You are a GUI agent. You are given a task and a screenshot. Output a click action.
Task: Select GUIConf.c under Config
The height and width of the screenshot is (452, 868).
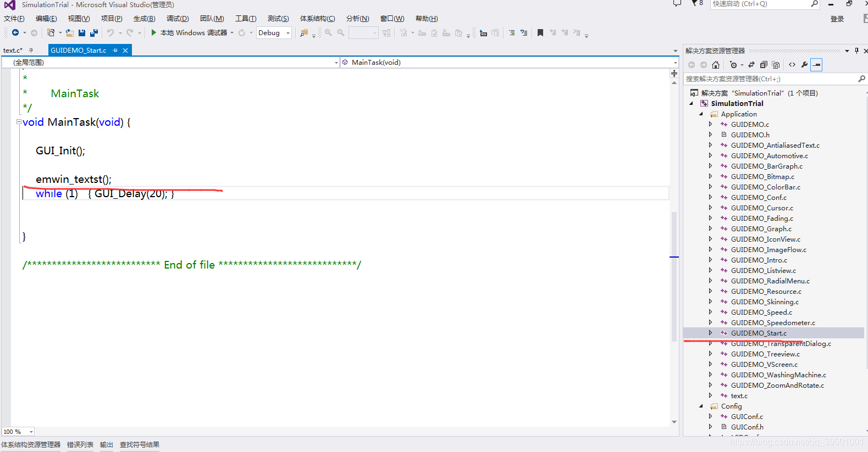[x=747, y=417]
